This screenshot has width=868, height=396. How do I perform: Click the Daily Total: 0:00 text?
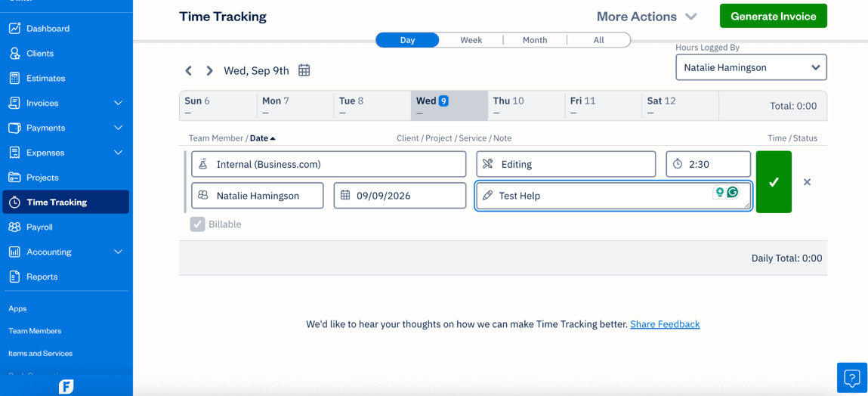point(786,258)
